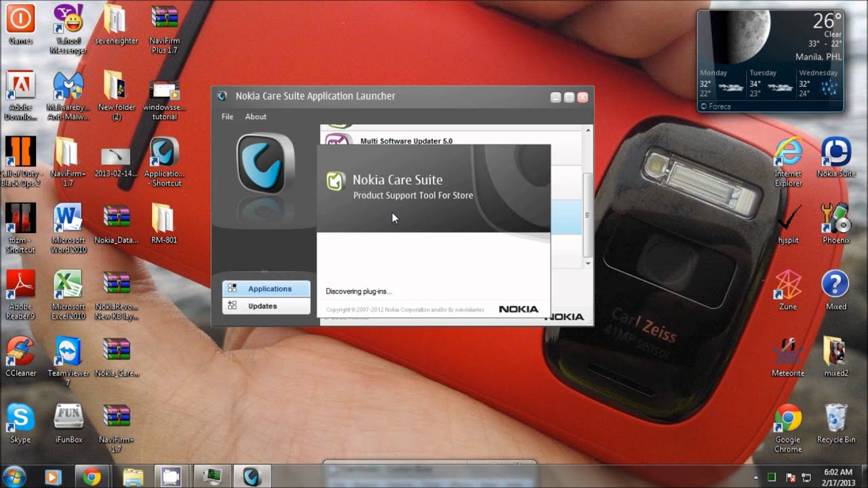This screenshot has width=868, height=488.
Task: Open the About menu in the launcher
Action: coord(256,117)
